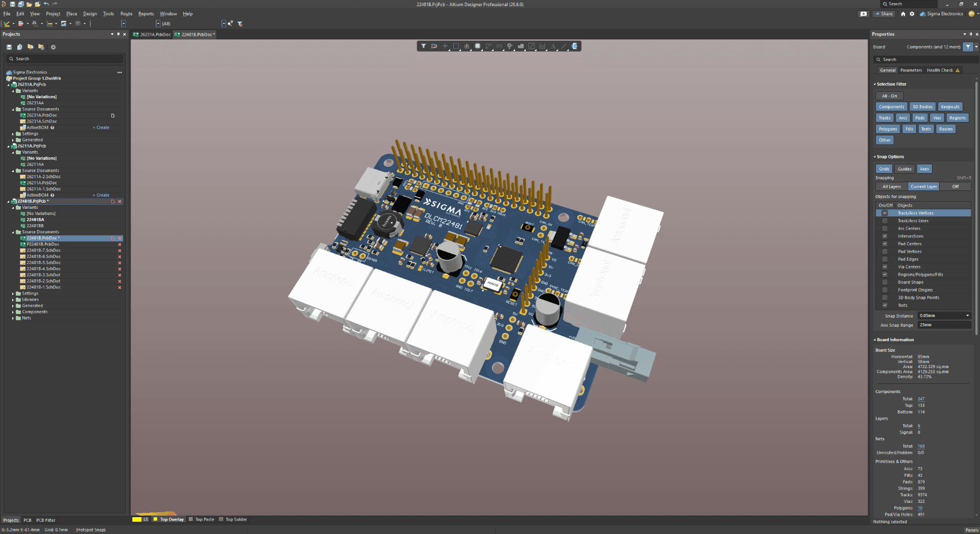This screenshot has height=534, width=980.
Task: Choose the place line tool
Action: [x=564, y=46]
